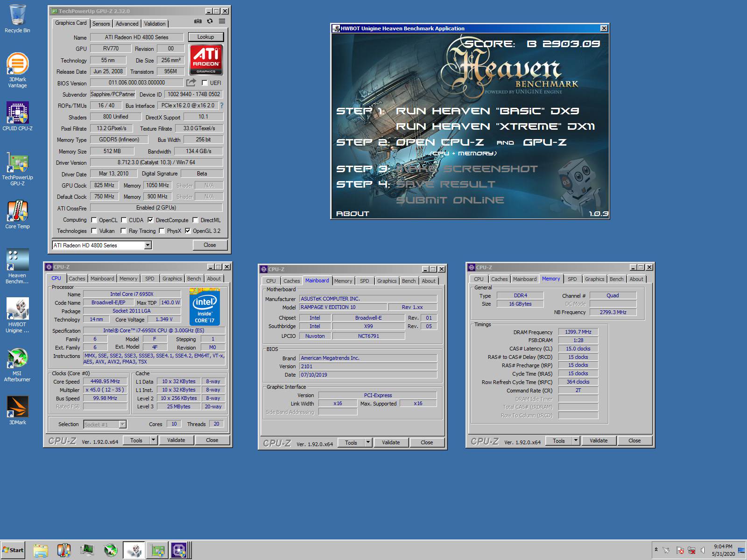This screenshot has height=560, width=747.
Task: Toggle the Ray Tracing checkbox
Action: [x=123, y=231]
